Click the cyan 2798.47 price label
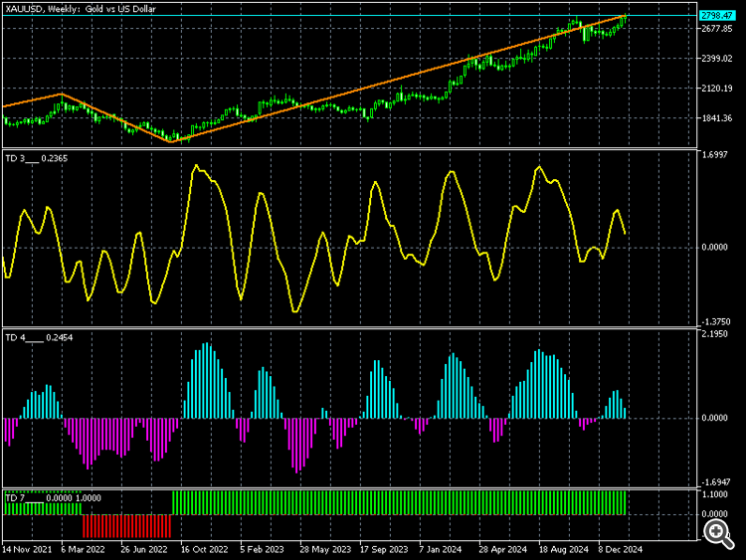 click(x=717, y=16)
